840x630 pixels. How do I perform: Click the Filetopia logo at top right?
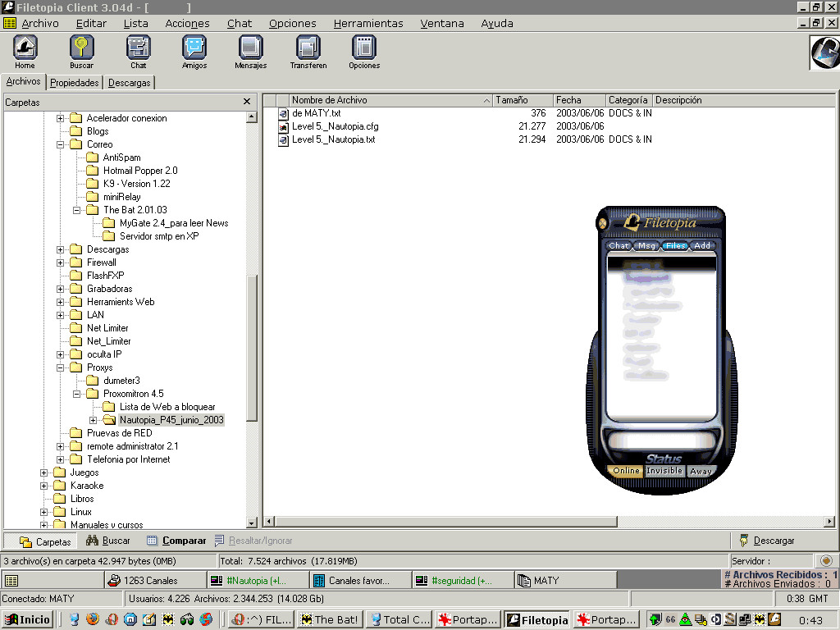pyautogui.click(x=824, y=52)
